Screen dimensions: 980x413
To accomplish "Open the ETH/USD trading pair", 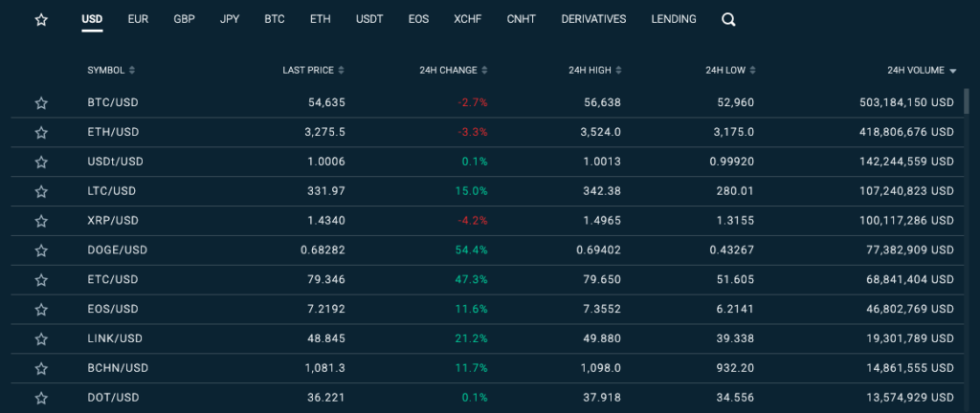I will [113, 132].
